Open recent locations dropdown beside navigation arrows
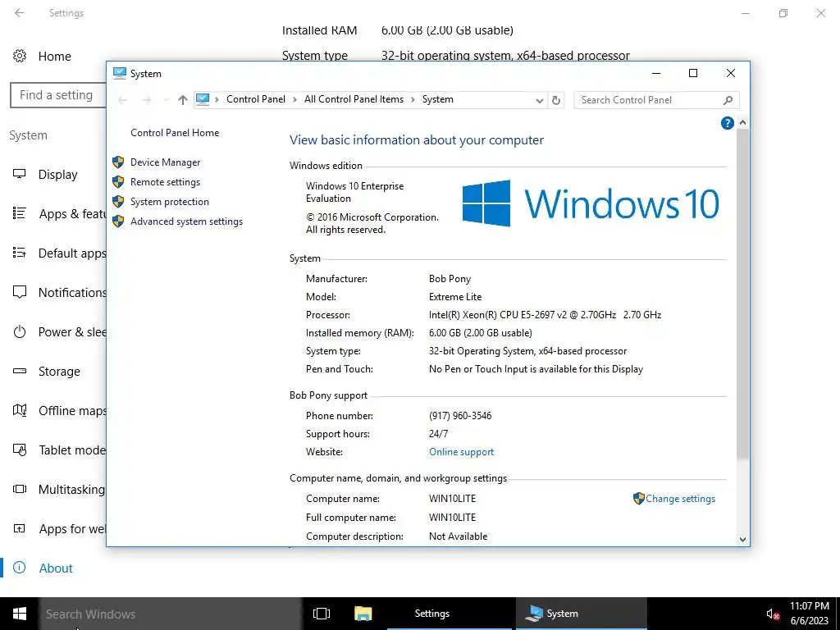 (166, 100)
